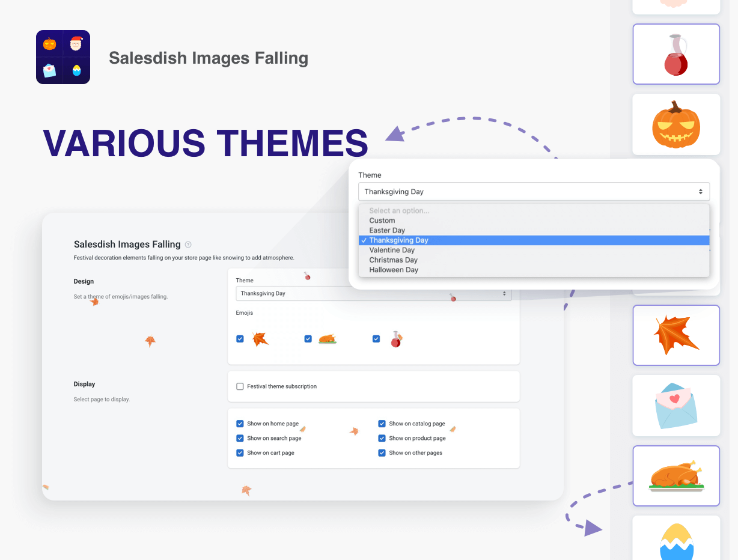Click 'Set a theme of emojis/images falling.' text
738x560 pixels.
click(121, 296)
